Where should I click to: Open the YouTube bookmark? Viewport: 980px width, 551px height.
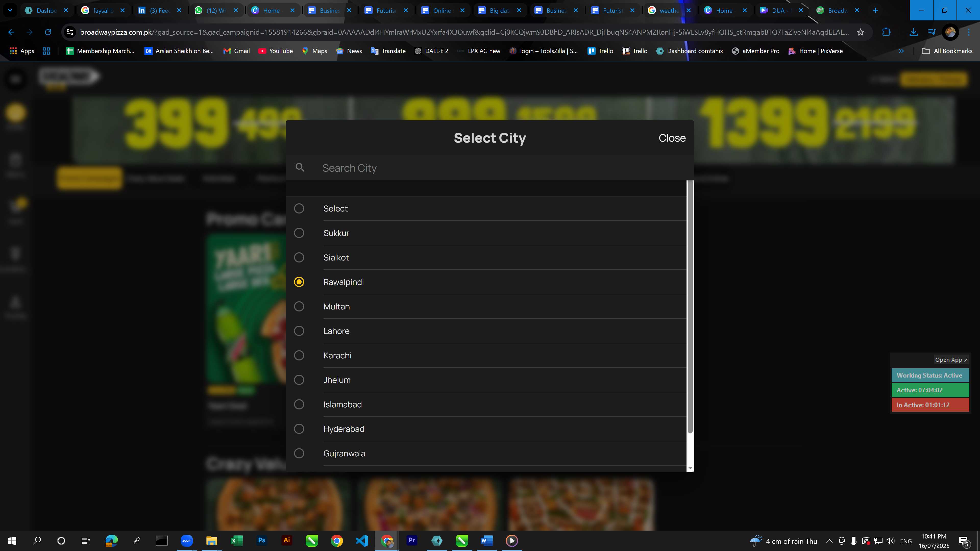coord(276,51)
